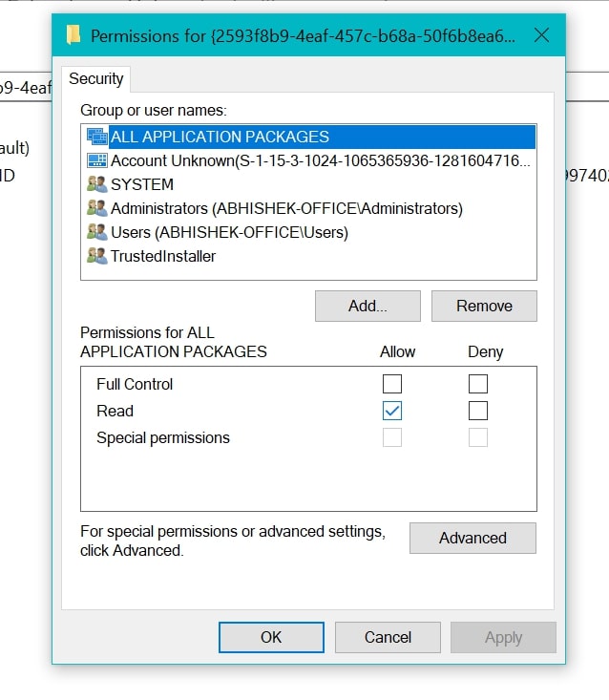
Task: Check Deny for Read permission
Action: coord(478,411)
